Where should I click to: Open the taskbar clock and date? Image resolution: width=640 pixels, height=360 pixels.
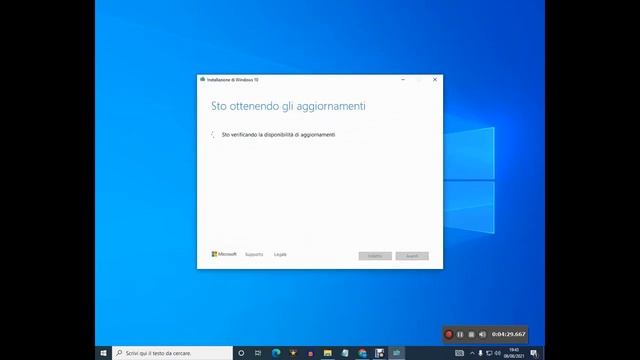[x=514, y=353]
